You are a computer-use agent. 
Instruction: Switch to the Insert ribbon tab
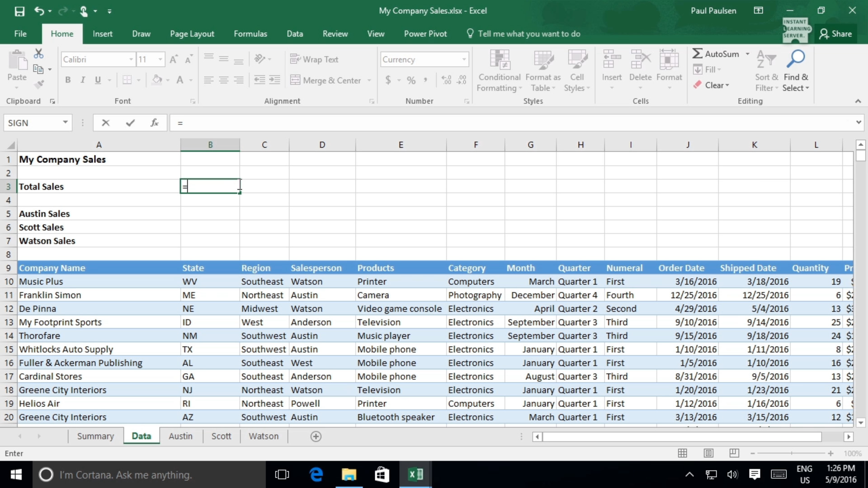click(x=103, y=34)
